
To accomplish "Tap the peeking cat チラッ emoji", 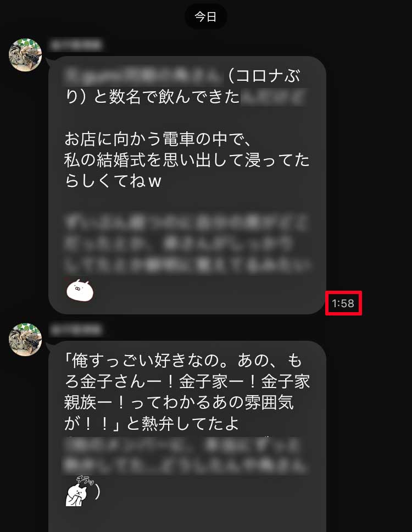I will [x=79, y=491].
